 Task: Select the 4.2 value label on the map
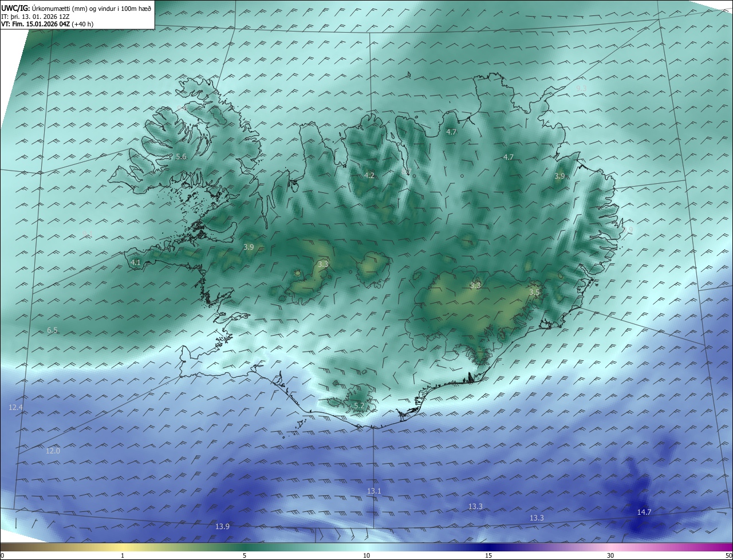(x=369, y=175)
